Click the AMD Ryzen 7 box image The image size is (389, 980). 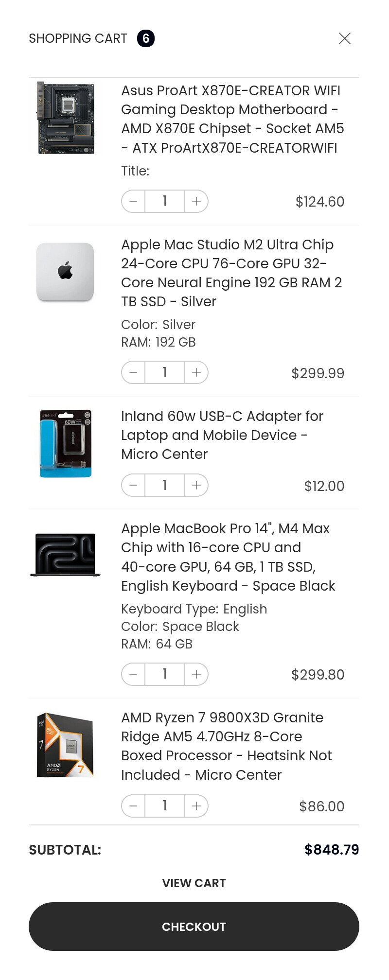click(x=66, y=745)
